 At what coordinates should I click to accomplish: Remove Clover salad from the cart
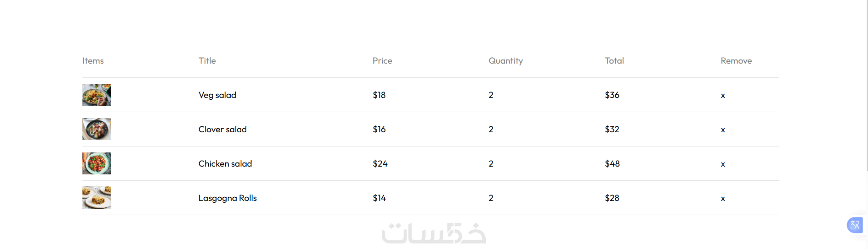point(723,130)
